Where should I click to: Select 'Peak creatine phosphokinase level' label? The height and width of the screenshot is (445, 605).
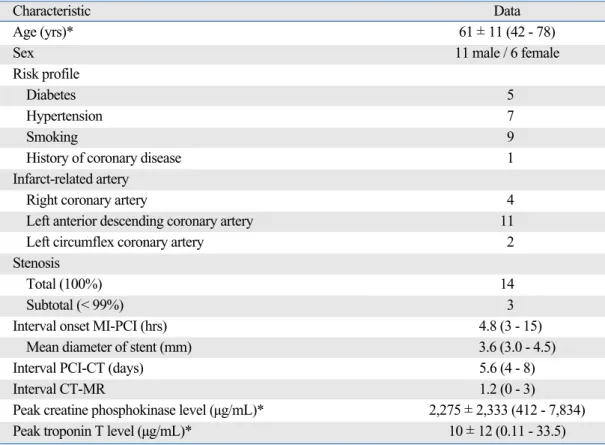tap(138, 410)
